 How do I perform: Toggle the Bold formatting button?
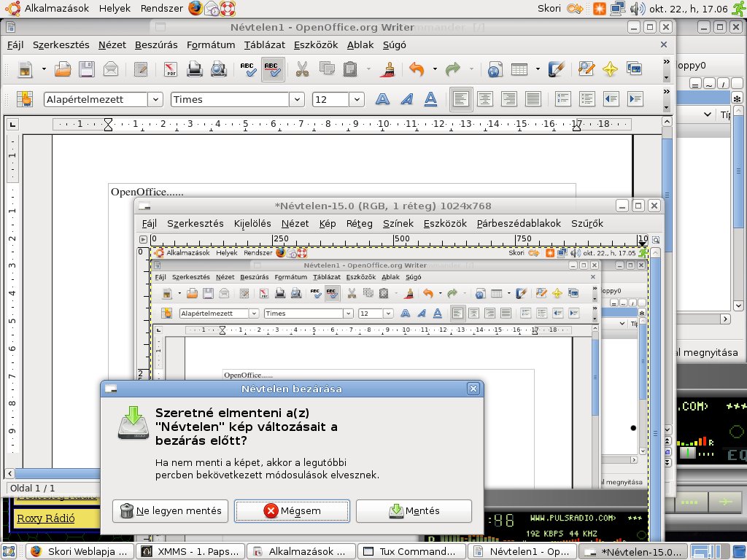pyautogui.click(x=383, y=99)
